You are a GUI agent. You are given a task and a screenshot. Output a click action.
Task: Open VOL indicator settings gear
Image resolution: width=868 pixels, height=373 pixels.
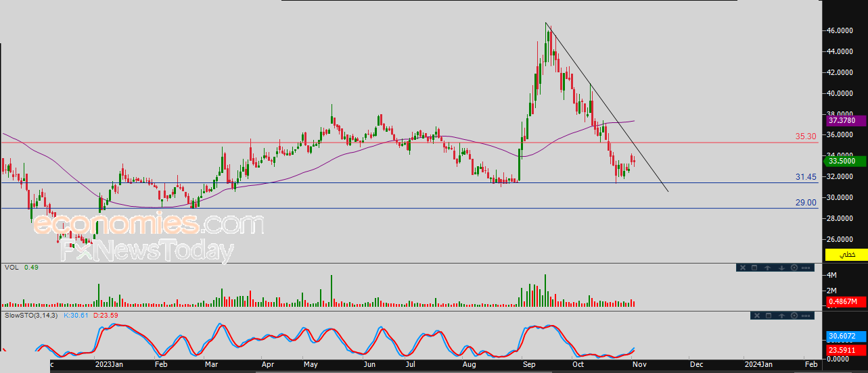[x=794, y=268]
